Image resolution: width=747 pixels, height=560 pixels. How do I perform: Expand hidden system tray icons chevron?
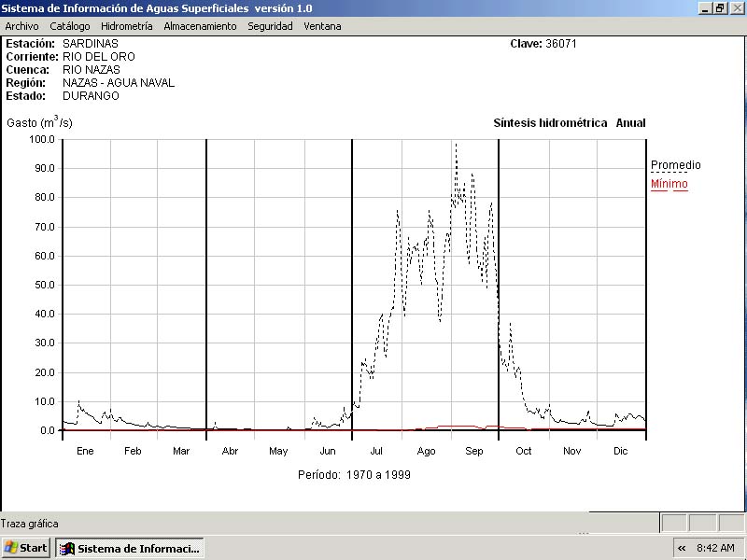click(x=682, y=548)
